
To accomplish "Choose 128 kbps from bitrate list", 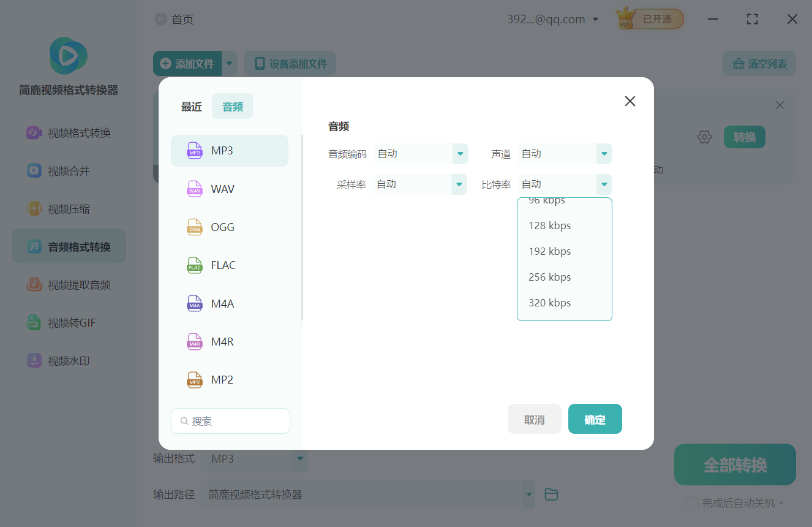I will pyautogui.click(x=549, y=225).
